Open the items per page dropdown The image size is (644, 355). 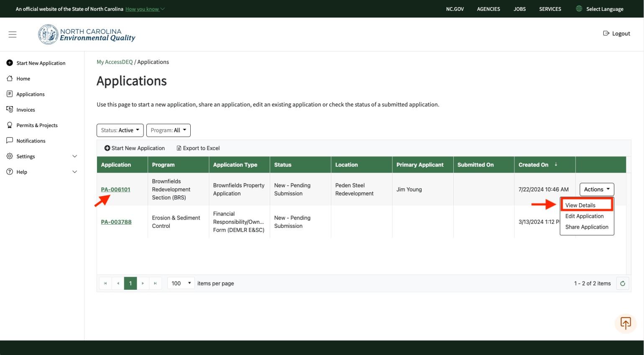pyautogui.click(x=181, y=283)
